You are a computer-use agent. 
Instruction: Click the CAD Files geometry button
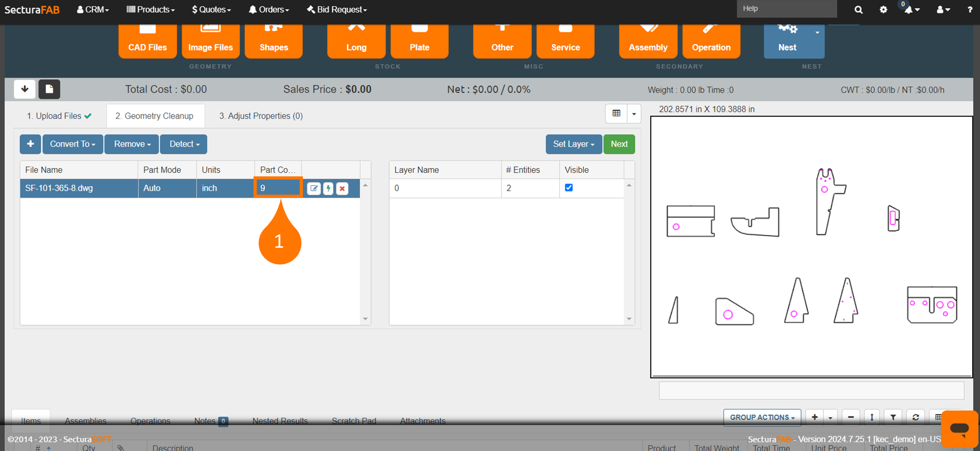[147, 42]
